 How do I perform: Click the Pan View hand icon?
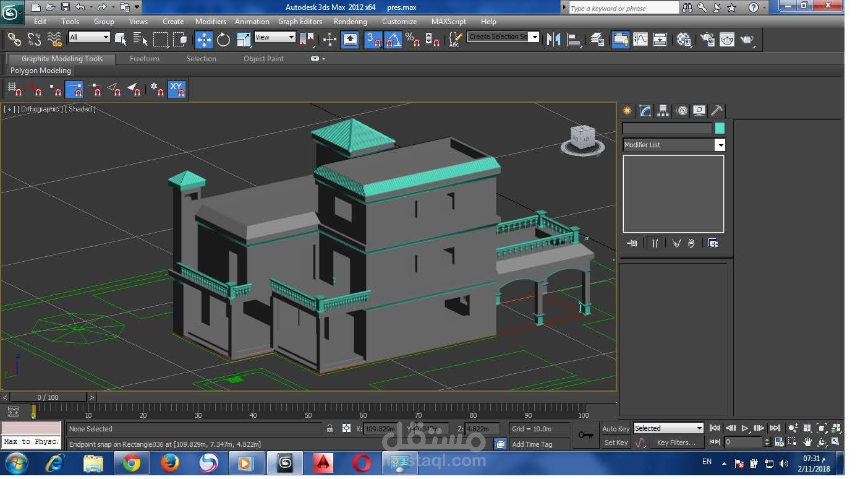(807, 442)
